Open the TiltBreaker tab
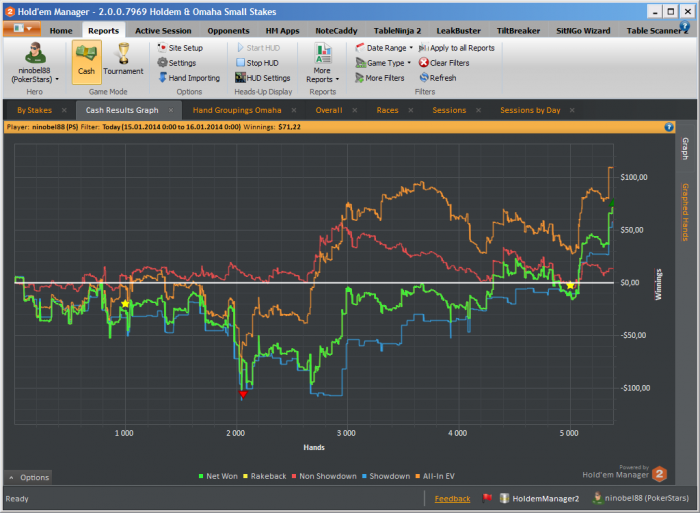Image resolution: width=700 pixels, height=513 pixels. (x=518, y=31)
